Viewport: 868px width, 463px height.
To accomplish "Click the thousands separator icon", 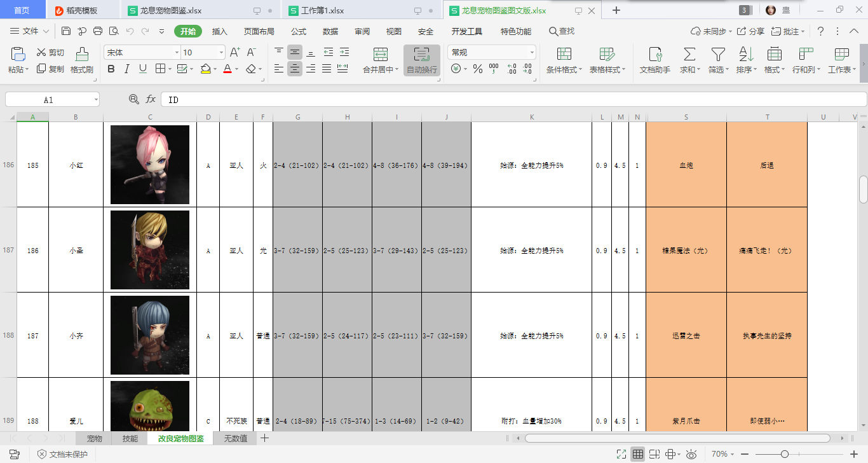I will [494, 69].
